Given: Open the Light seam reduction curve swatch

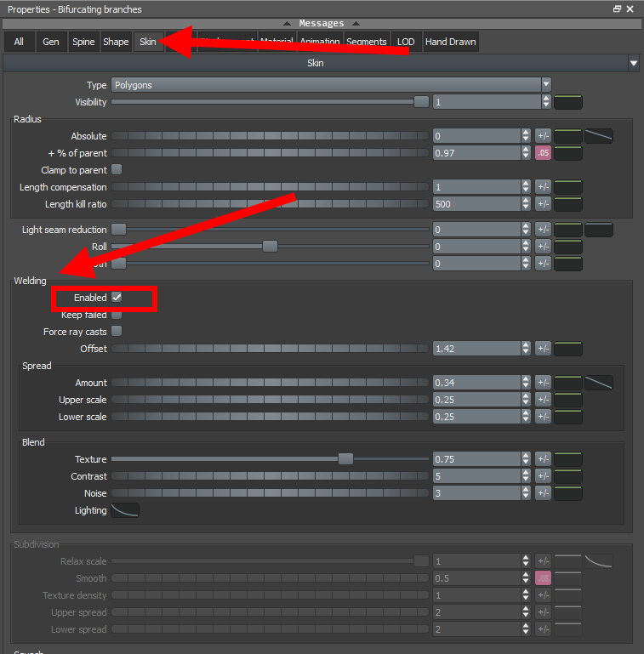Looking at the screenshot, I should 599,230.
